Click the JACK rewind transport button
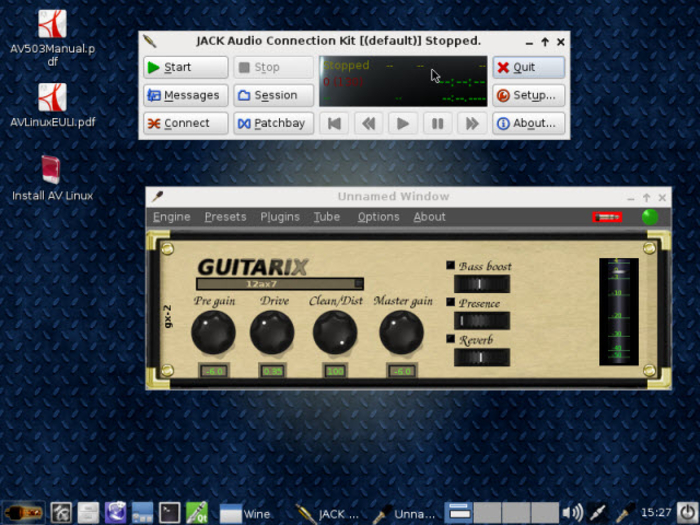Viewport: 700px width, 525px height. tap(368, 124)
